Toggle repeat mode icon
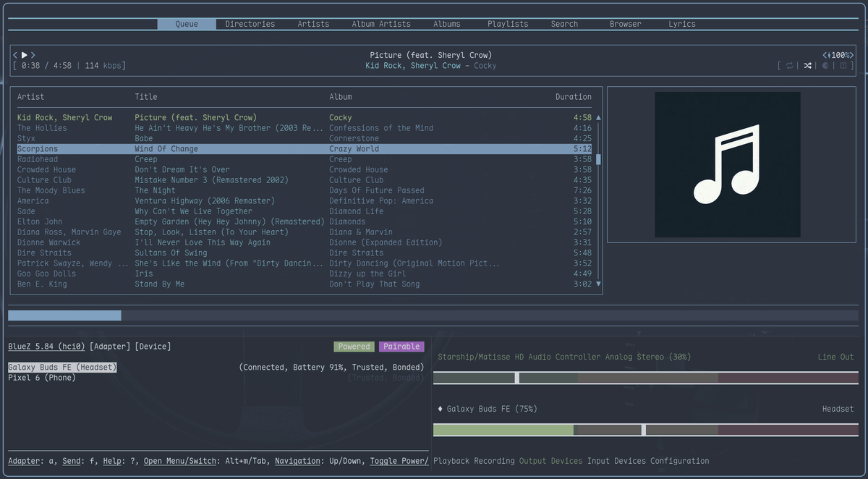Viewport: 868px width, 479px height. (790, 66)
